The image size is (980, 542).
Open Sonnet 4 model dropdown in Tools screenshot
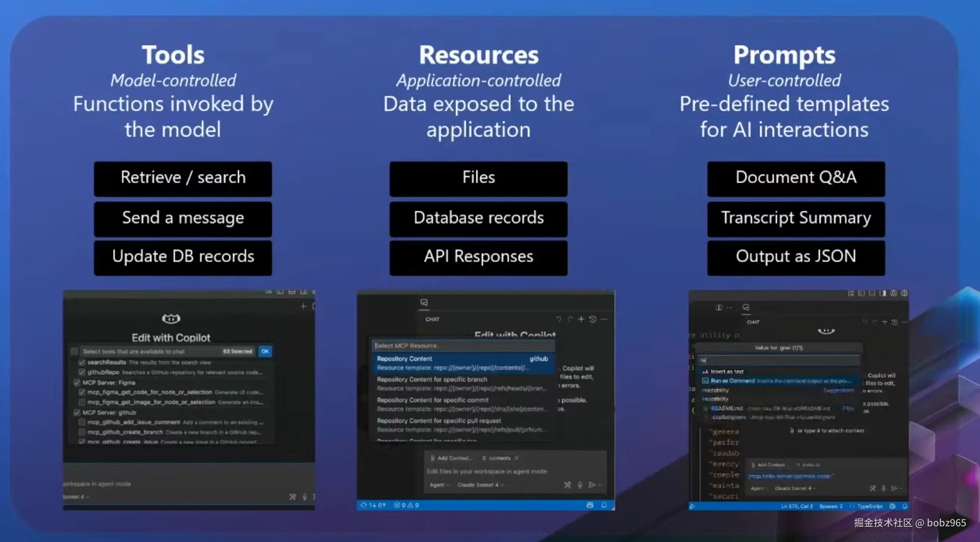(76, 497)
